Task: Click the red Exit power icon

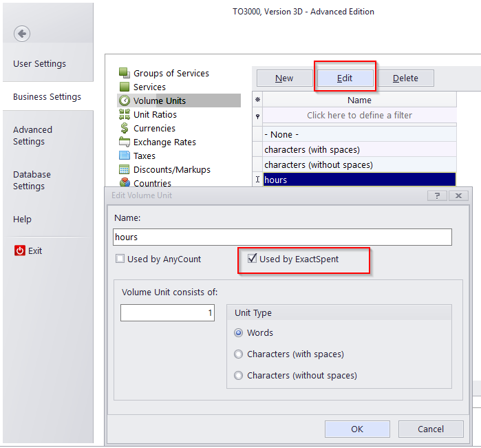Action: [x=20, y=250]
